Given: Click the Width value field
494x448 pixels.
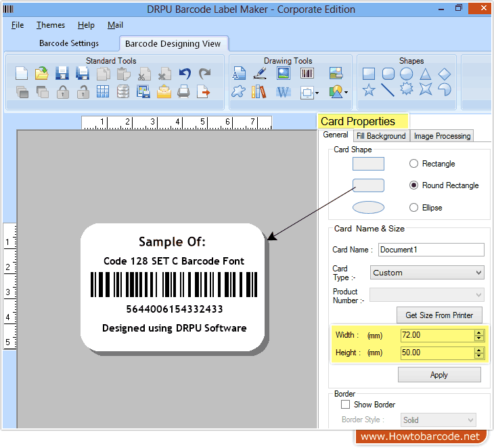Looking at the screenshot, I should pos(437,335).
